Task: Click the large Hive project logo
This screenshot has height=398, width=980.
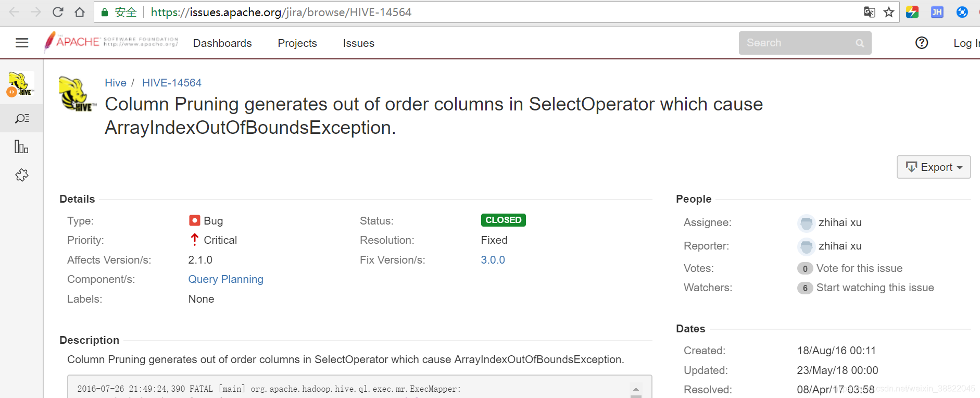Action: [78, 94]
